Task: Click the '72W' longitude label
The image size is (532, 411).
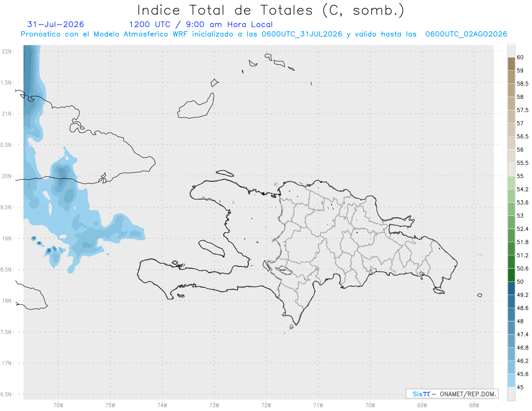Action: (x=266, y=405)
